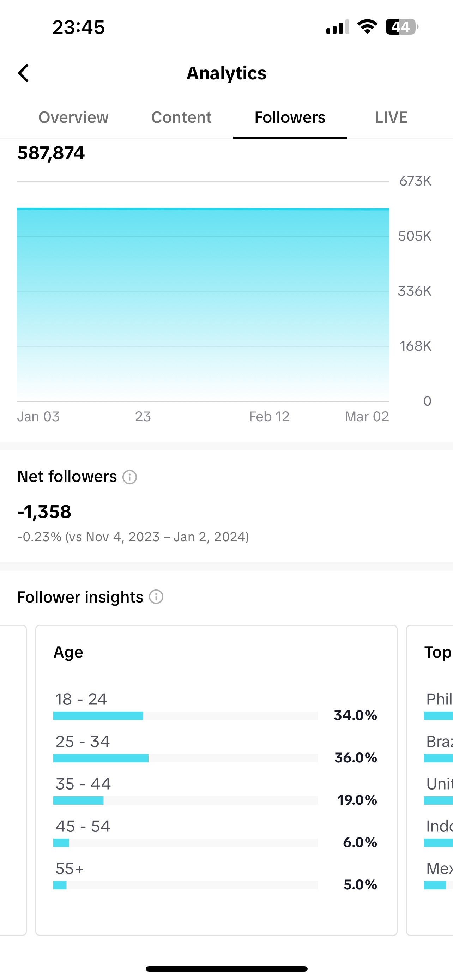Tap the Top locations card on right
This screenshot has width=453, height=980.
click(430, 780)
